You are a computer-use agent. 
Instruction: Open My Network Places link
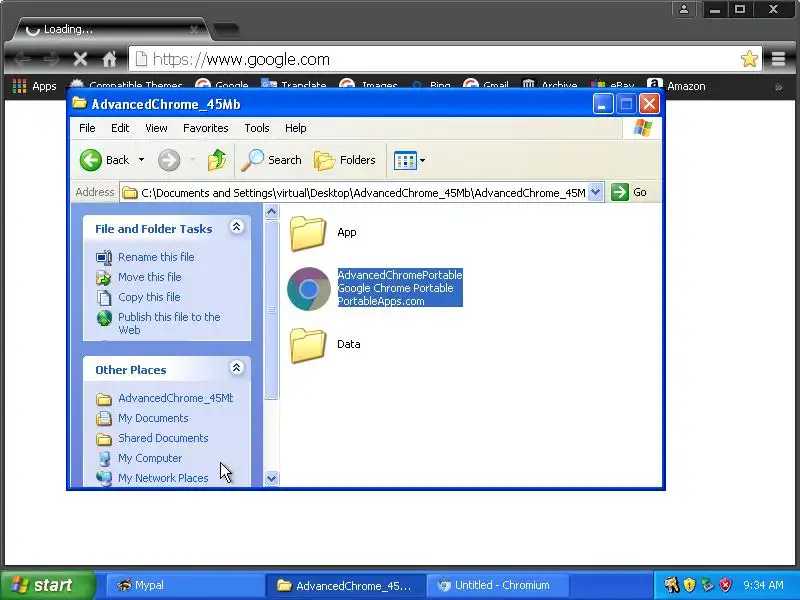pos(163,478)
